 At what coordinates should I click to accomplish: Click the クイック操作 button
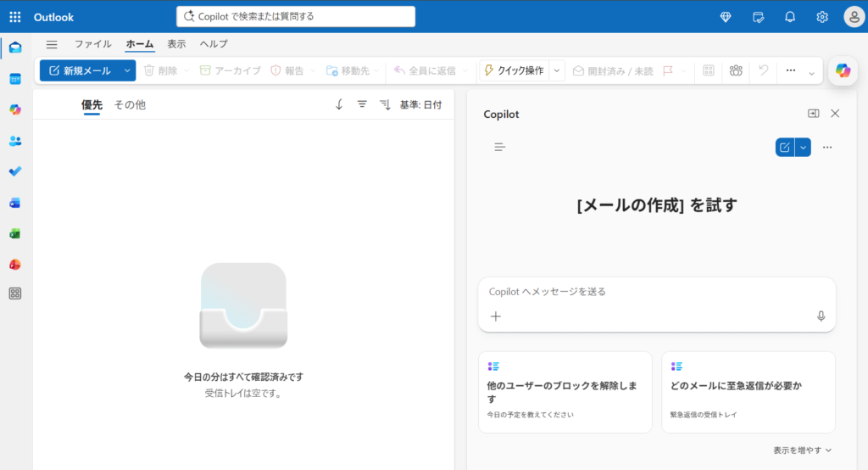coord(515,70)
